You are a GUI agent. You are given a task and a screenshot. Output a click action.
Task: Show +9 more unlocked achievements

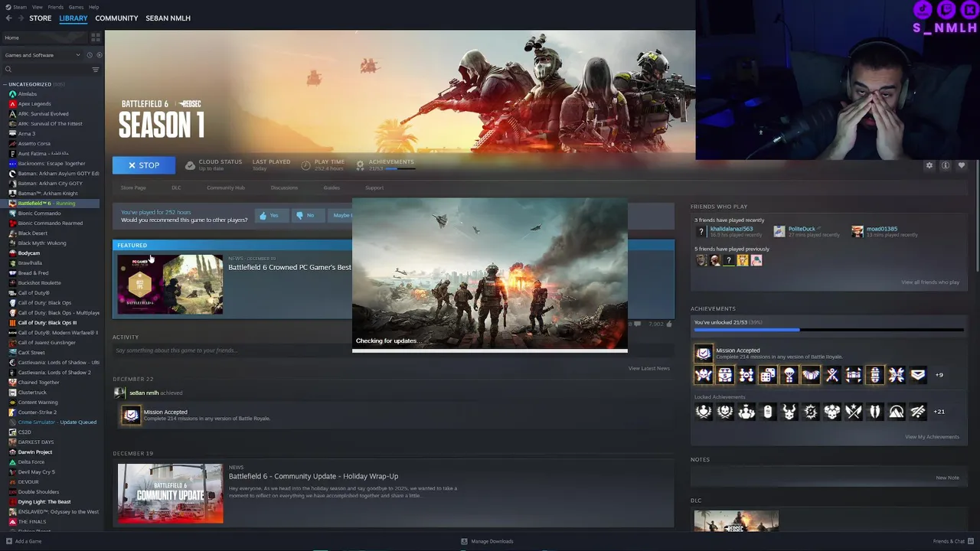pyautogui.click(x=939, y=375)
